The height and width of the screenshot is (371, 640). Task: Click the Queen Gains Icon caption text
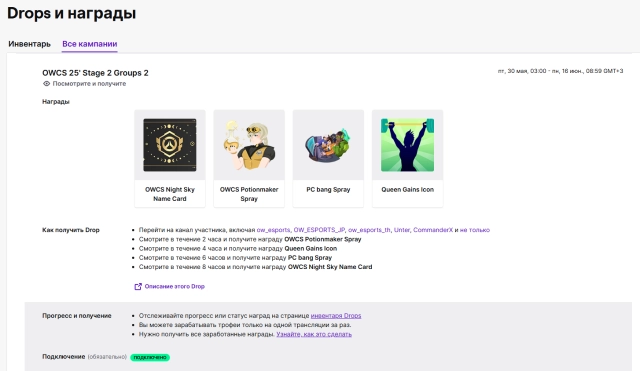407,189
